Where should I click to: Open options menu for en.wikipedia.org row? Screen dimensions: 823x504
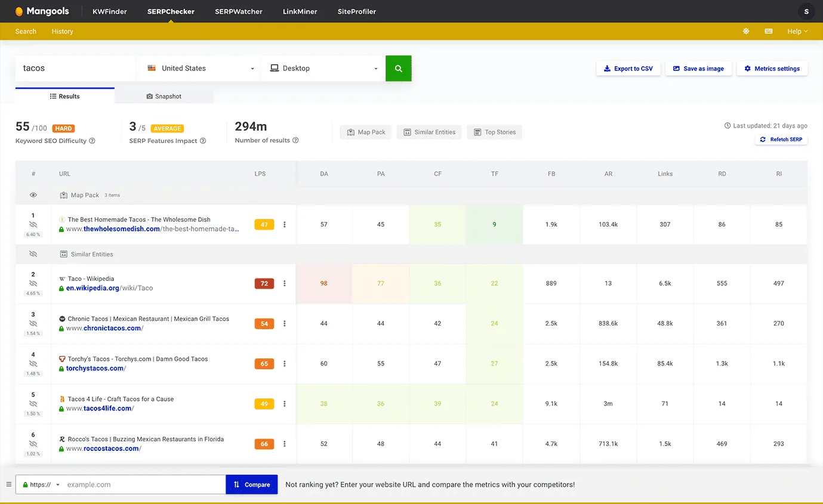pos(285,283)
